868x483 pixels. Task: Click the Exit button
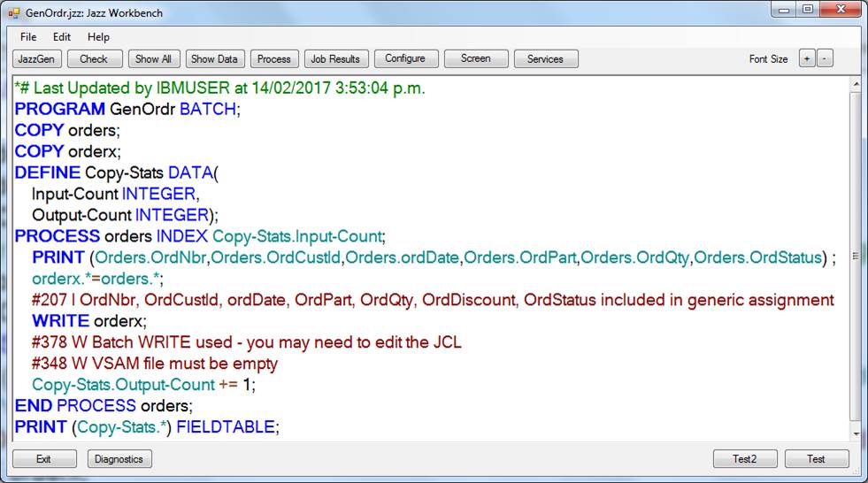click(x=44, y=458)
